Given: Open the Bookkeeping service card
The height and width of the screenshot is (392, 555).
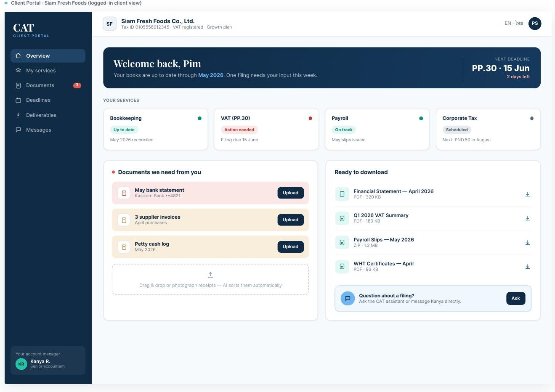Looking at the screenshot, I should 156,129.
